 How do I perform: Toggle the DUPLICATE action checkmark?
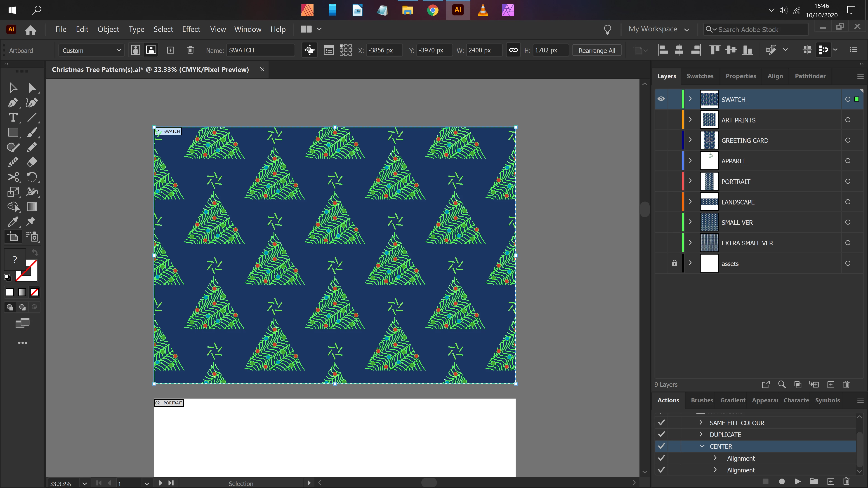click(661, 434)
